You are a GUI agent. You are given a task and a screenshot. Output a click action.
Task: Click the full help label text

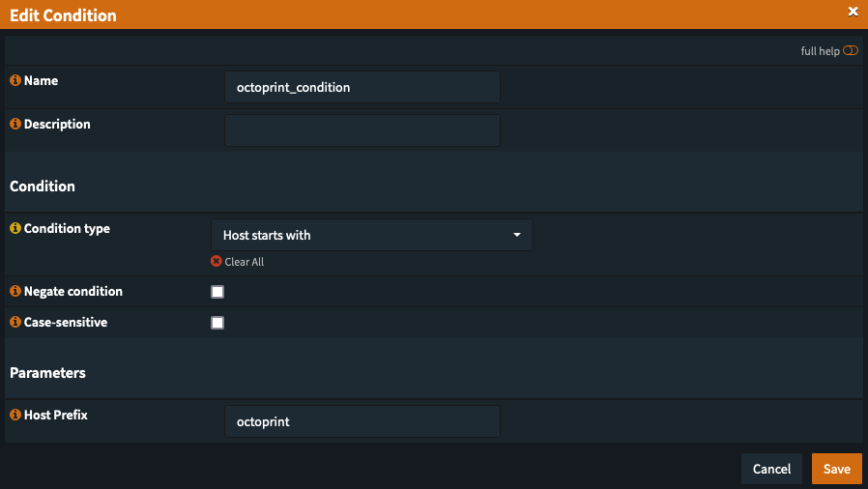pos(820,51)
